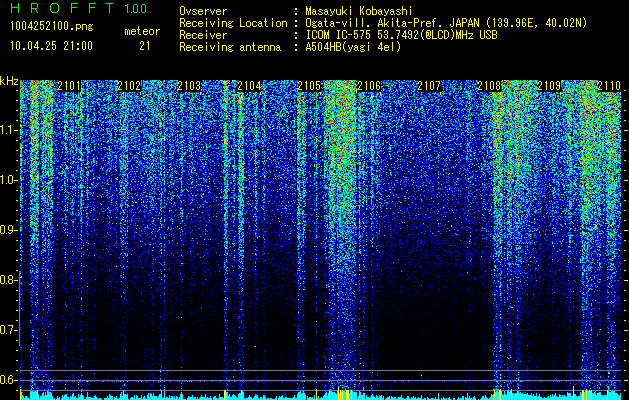
Task: Click the 0.7 frequency axis label
Action: pyautogui.click(x=8, y=330)
